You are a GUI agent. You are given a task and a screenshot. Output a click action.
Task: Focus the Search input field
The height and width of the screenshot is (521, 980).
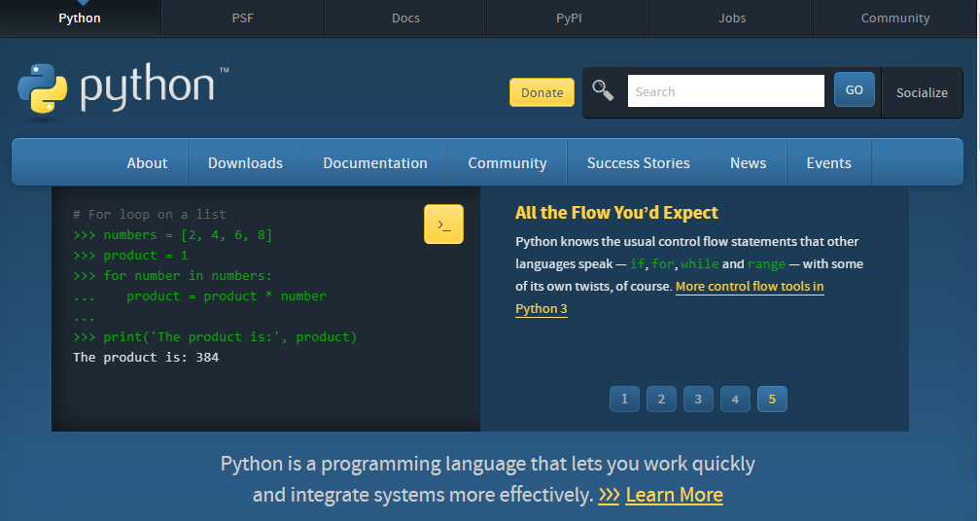(725, 91)
